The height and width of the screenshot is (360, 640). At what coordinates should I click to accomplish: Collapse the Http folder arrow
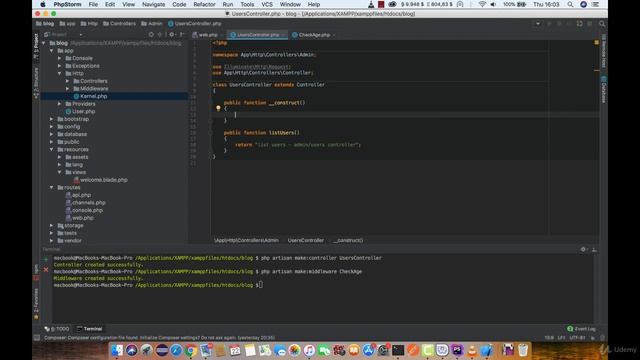(60, 73)
